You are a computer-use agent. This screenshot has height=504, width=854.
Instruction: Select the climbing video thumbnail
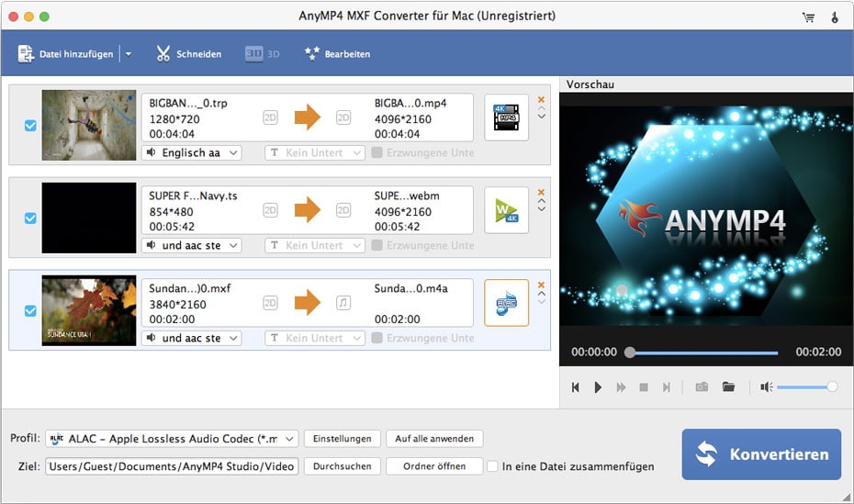(x=89, y=125)
